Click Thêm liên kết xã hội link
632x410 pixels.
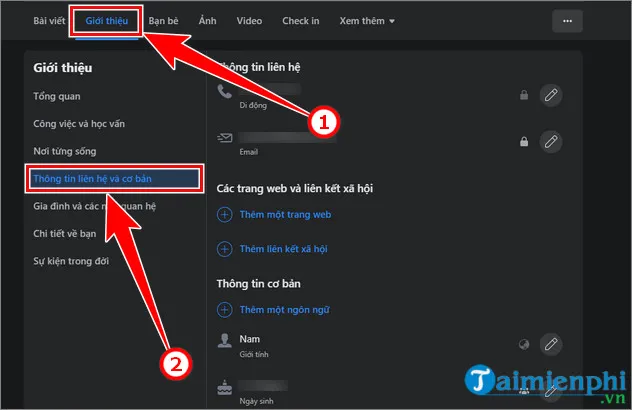pos(283,249)
